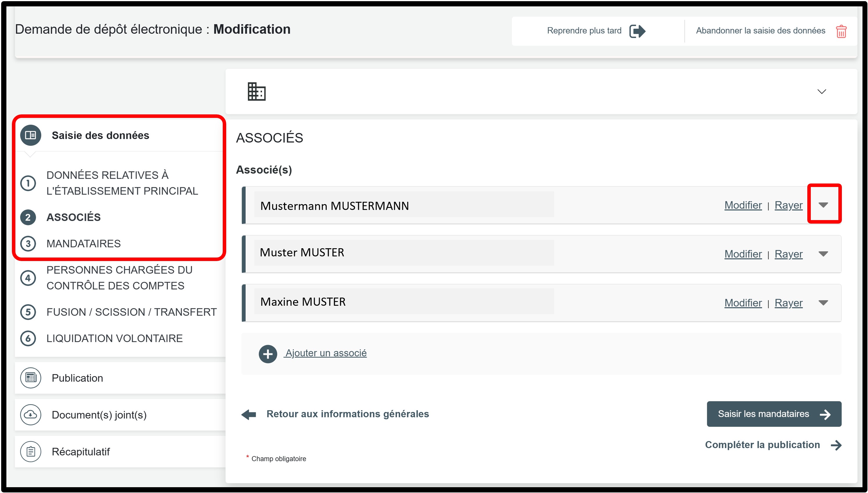
Task: Click the Publication newspaper icon
Action: [30, 377]
